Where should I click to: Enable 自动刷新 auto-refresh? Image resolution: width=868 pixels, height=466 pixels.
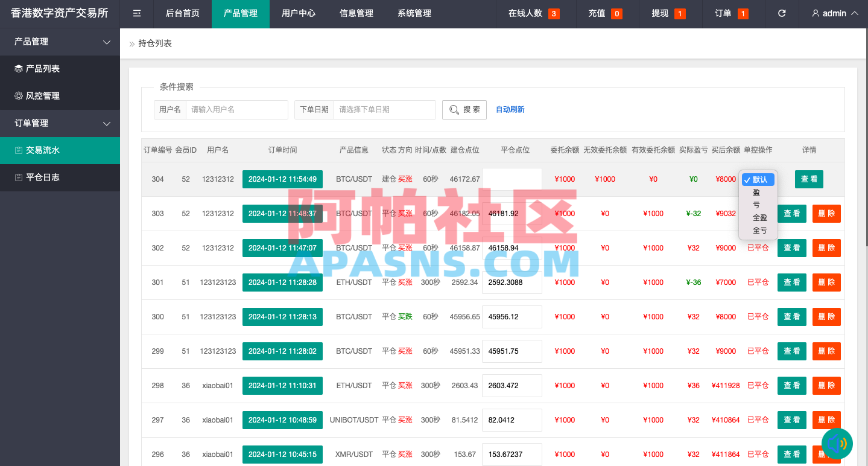pyautogui.click(x=510, y=109)
